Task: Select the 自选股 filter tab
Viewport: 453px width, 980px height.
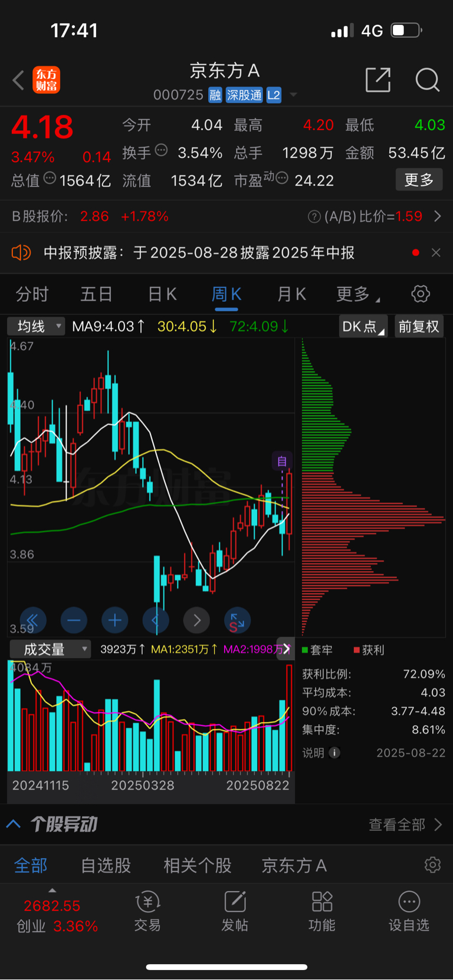Action: (x=106, y=865)
